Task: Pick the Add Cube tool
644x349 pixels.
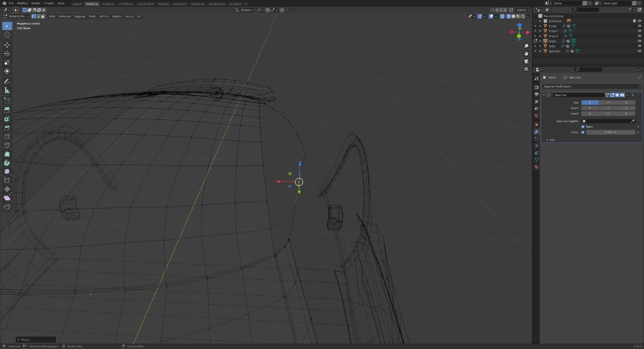Action: (7, 100)
